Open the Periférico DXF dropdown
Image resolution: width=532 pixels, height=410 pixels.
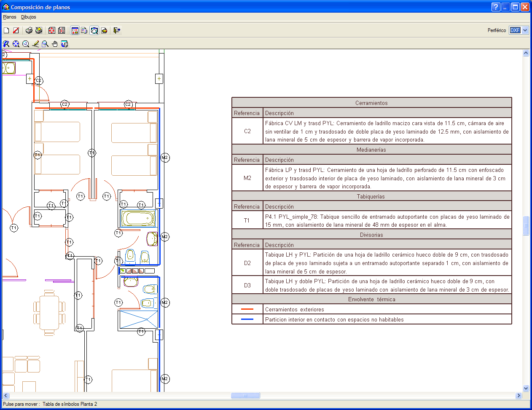525,30
